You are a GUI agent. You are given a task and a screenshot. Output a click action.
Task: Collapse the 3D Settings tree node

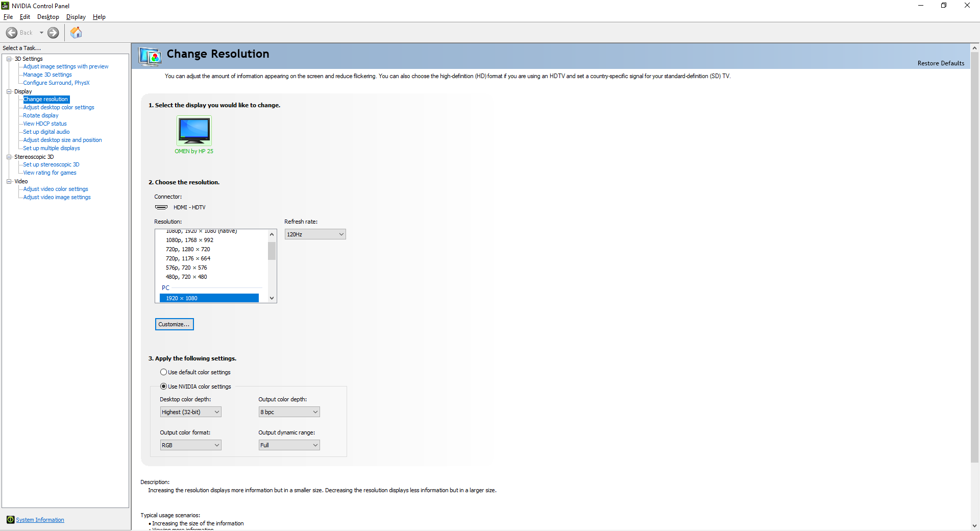(9, 59)
